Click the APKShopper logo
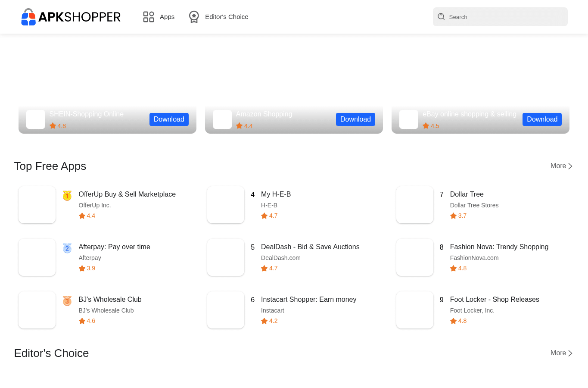This screenshot has width=588, height=388. click(71, 17)
